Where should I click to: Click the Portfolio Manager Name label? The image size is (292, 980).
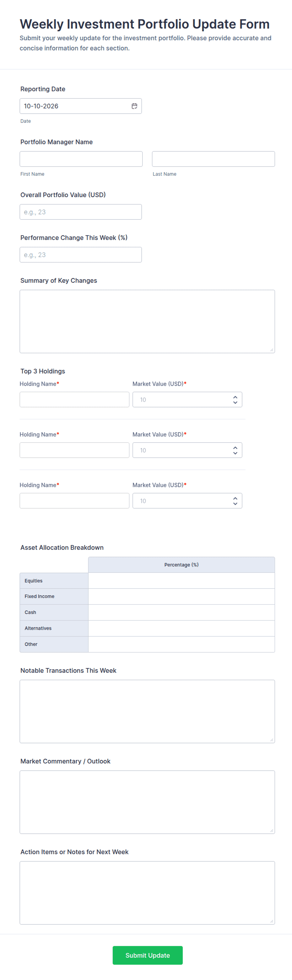(x=57, y=142)
